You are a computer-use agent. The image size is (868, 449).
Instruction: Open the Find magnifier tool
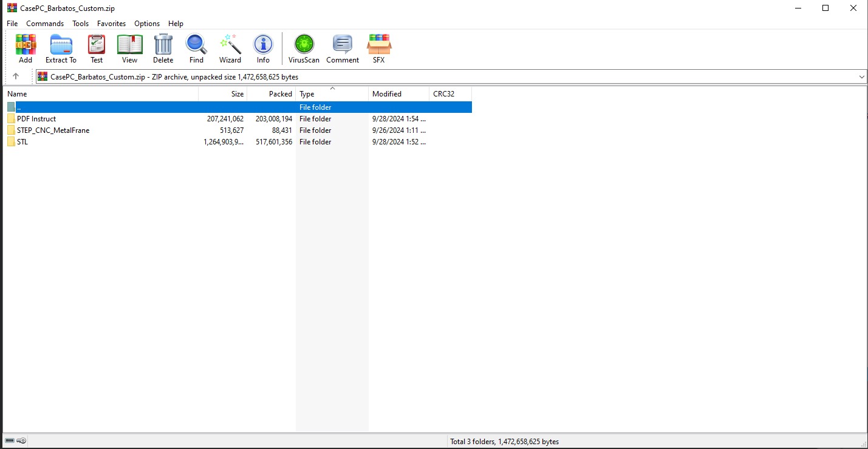click(196, 49)
